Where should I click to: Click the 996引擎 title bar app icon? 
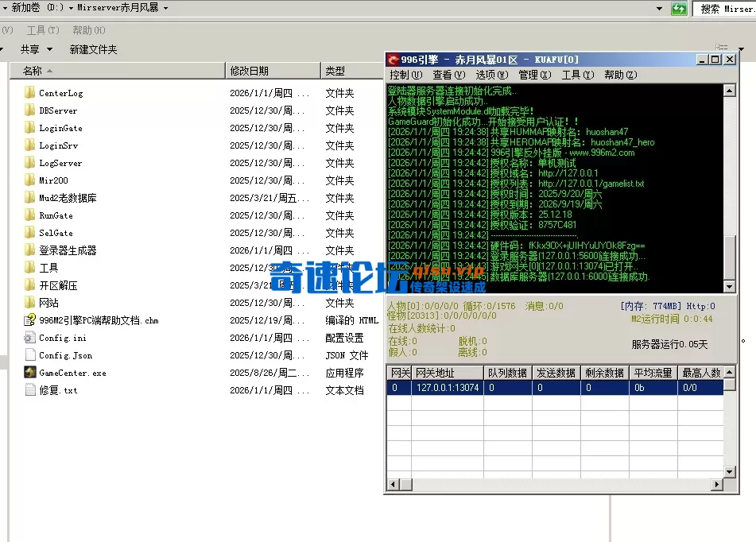tap(393, 60)
